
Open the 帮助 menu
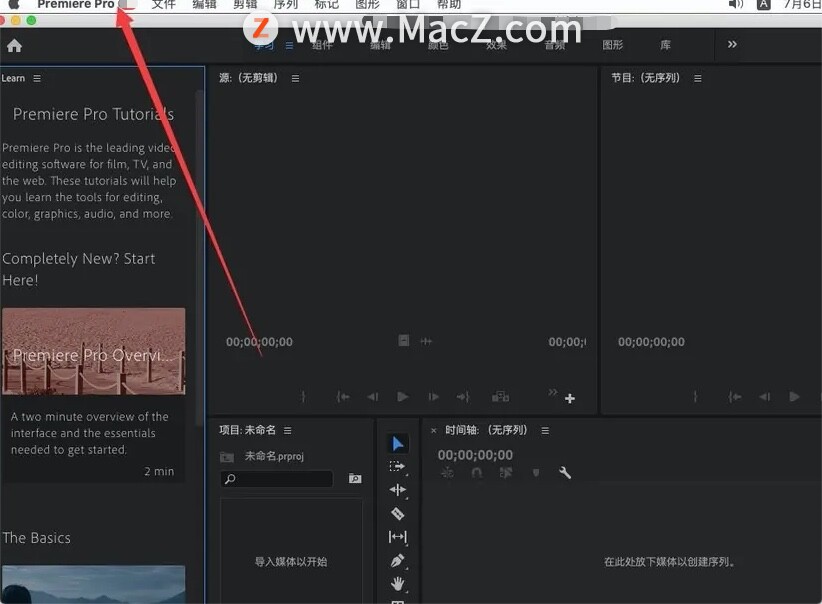449,5
